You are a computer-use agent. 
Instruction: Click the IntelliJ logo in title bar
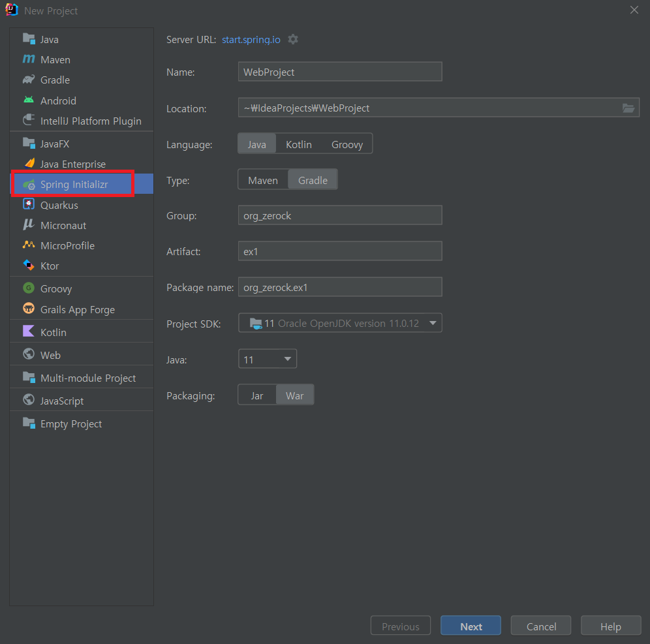[x=12, y=10]
